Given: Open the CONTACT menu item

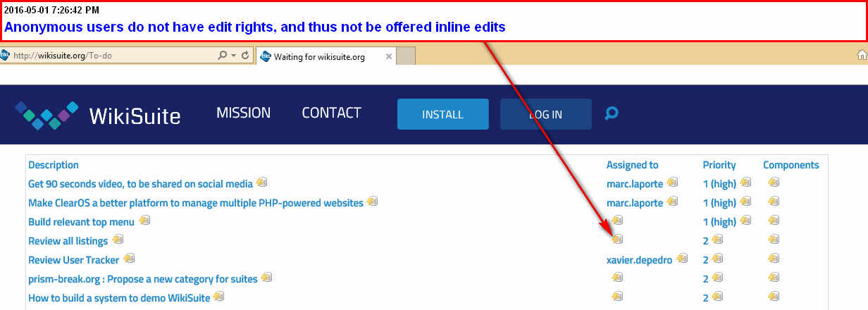Looking at the screenshot, I should point(331,113).
